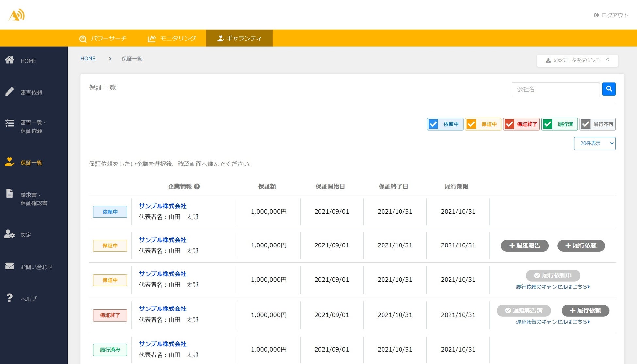Click the question mark ヘルプ icon
The image size is (637, 364).
click(9, 298)
